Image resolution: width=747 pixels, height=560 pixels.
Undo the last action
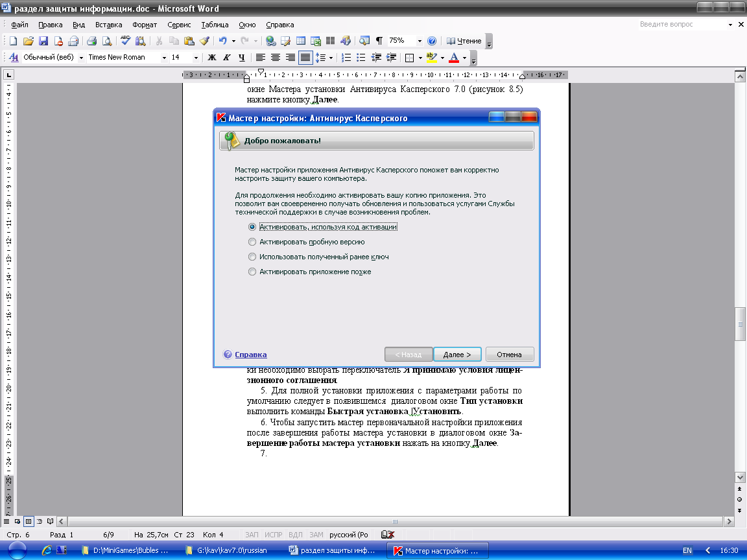point(222,41)
